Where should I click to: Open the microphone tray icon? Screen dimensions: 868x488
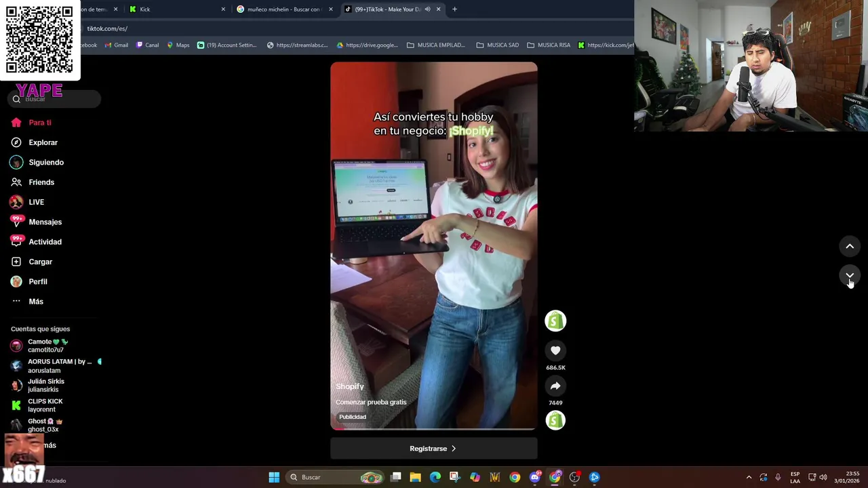[778, 477]
